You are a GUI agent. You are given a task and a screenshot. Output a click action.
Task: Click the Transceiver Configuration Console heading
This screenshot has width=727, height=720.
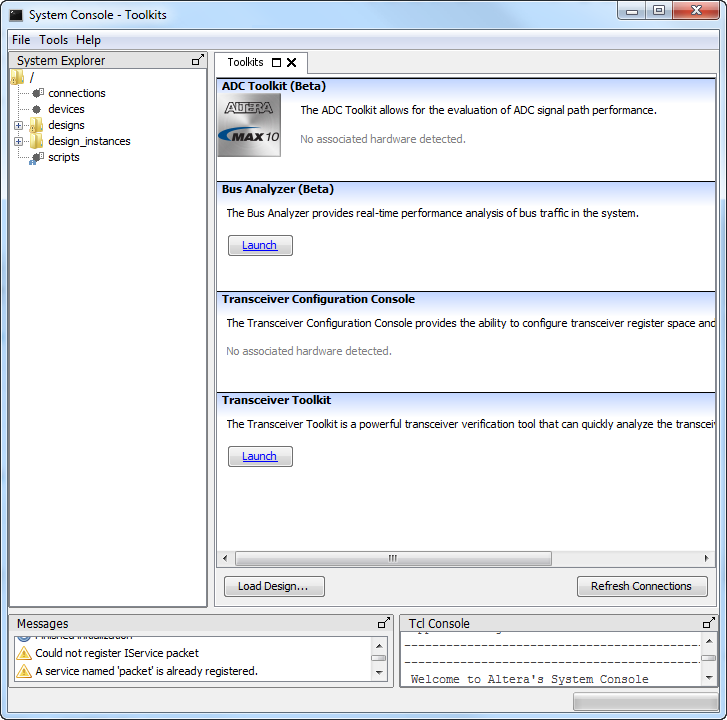tap(318, 299)
